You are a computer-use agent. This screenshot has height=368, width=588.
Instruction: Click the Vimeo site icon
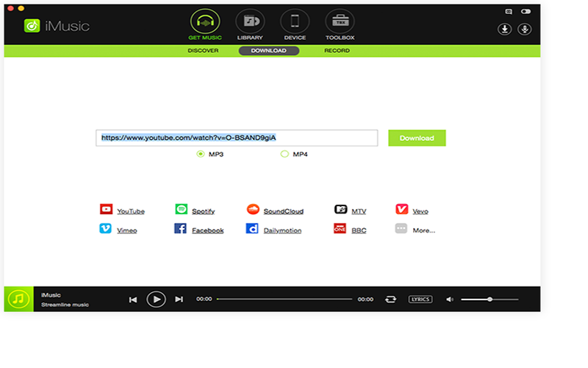105,228
